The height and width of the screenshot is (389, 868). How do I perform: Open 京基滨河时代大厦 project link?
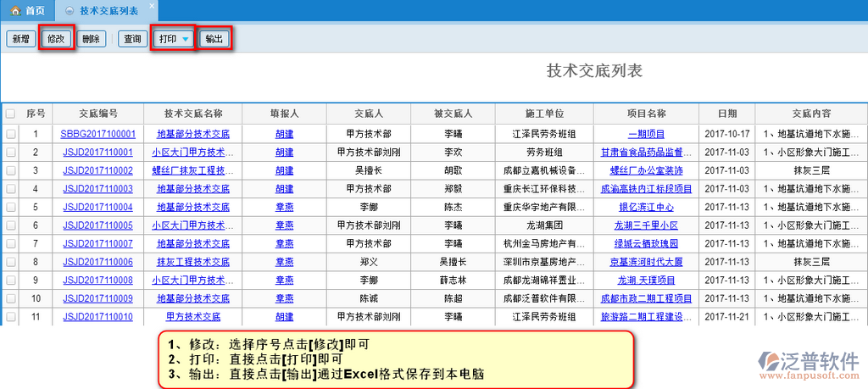pos(646,262)
